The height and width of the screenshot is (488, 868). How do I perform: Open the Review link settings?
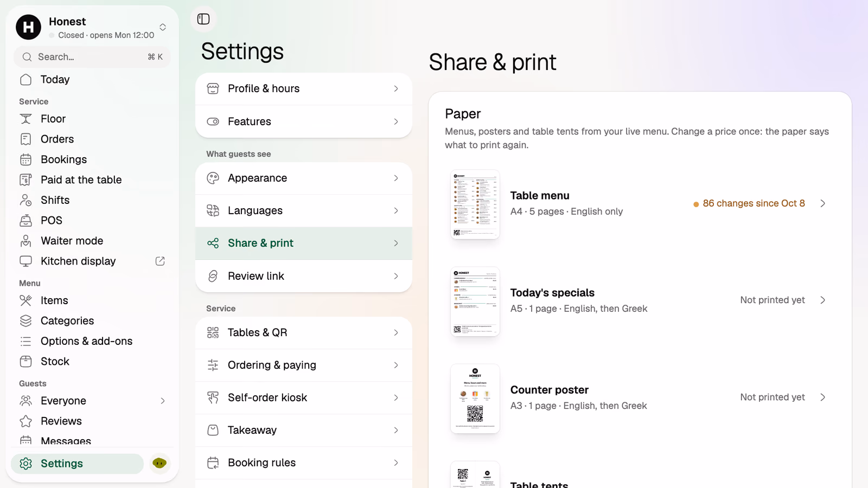pos(304,276)
